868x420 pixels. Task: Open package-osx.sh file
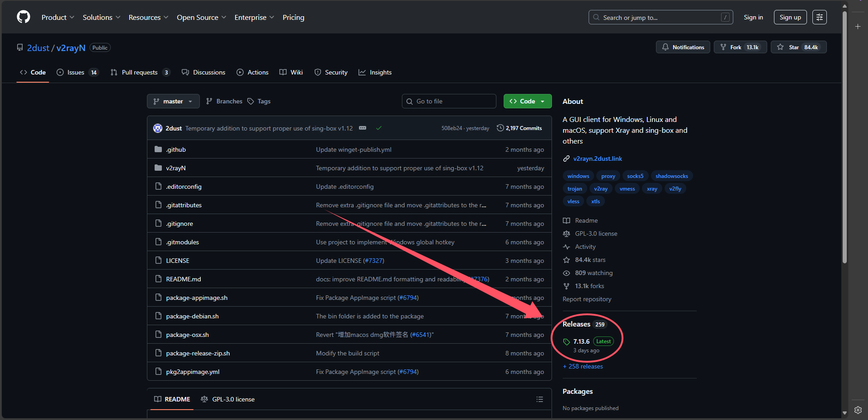click(x=187, y=335)
